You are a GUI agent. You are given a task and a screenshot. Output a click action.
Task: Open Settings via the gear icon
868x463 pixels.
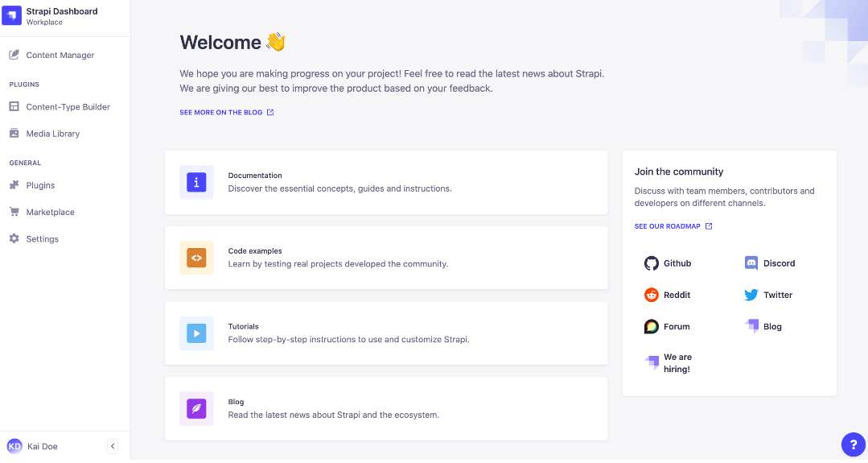point(14,239)
